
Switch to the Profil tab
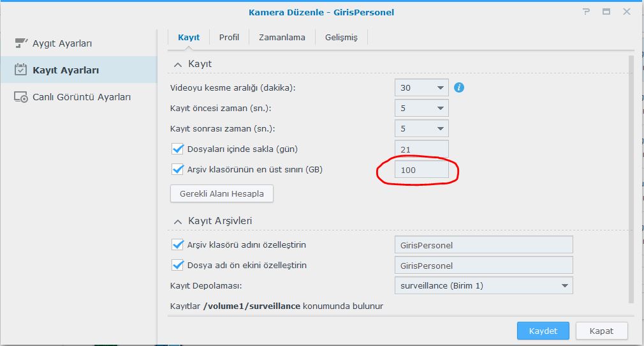point(229,37)
